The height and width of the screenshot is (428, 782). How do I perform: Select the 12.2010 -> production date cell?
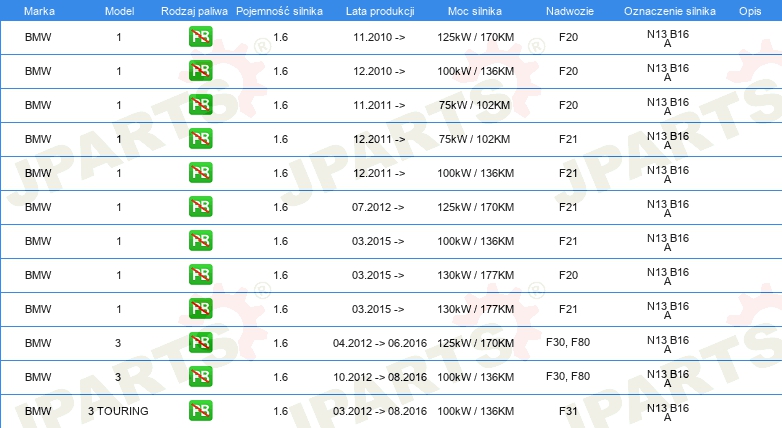tap(379, 71)
